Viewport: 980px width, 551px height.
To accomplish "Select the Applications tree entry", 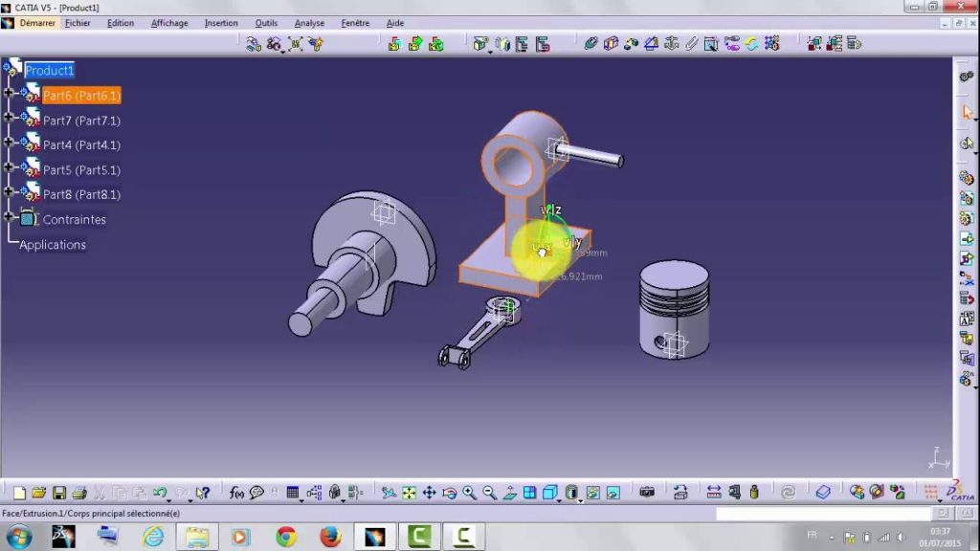I will pyautogui.click(x=53, y=245).
